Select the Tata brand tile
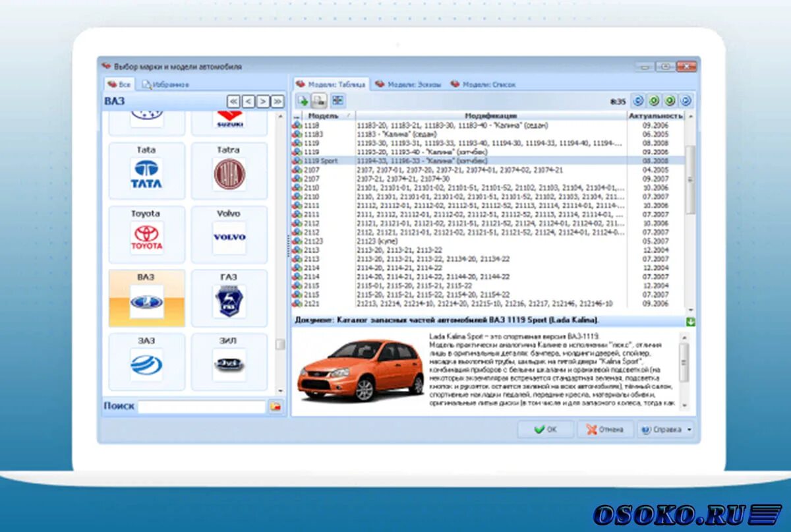791x532 pixels. point(146,171)
